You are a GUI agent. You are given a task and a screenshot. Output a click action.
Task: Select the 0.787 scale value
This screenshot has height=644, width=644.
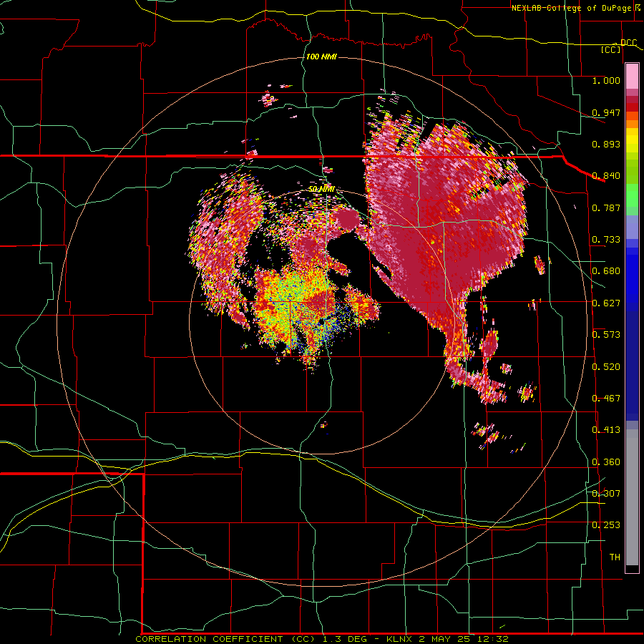click(606, 208)
